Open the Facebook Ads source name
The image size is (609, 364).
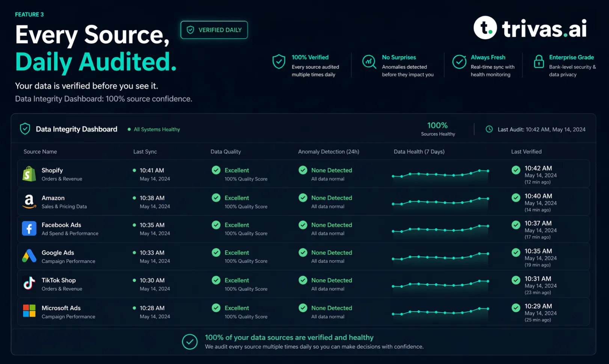(61, 225)
